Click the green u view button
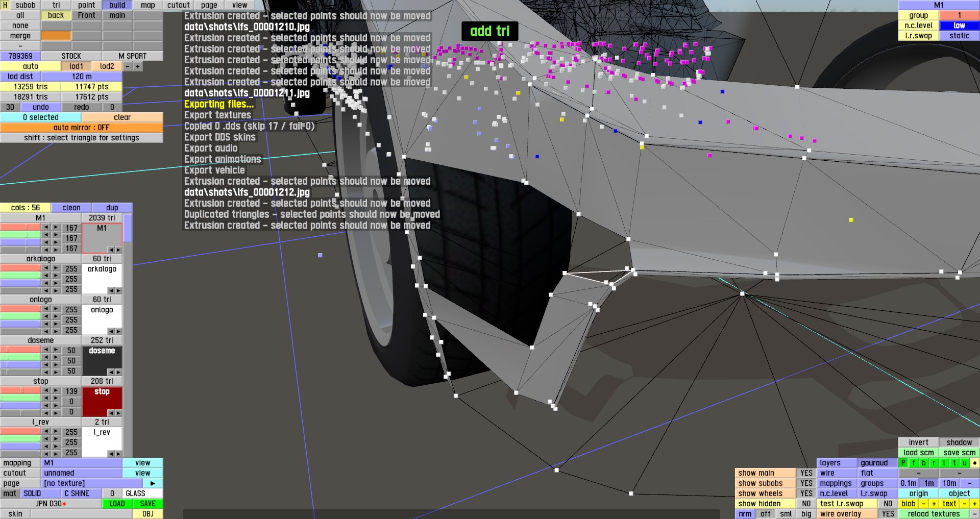The height and width of the screenshot is (519, 980). coord(965,463)
